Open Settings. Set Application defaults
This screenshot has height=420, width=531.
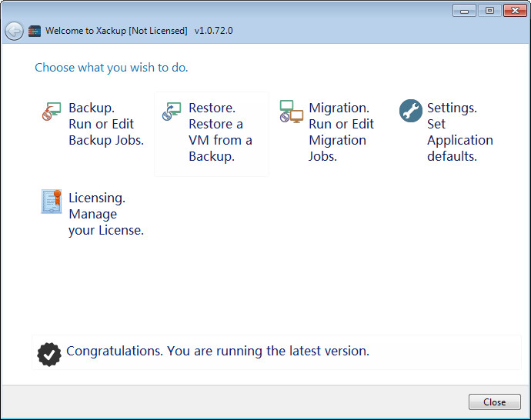[x=459, y=132]
